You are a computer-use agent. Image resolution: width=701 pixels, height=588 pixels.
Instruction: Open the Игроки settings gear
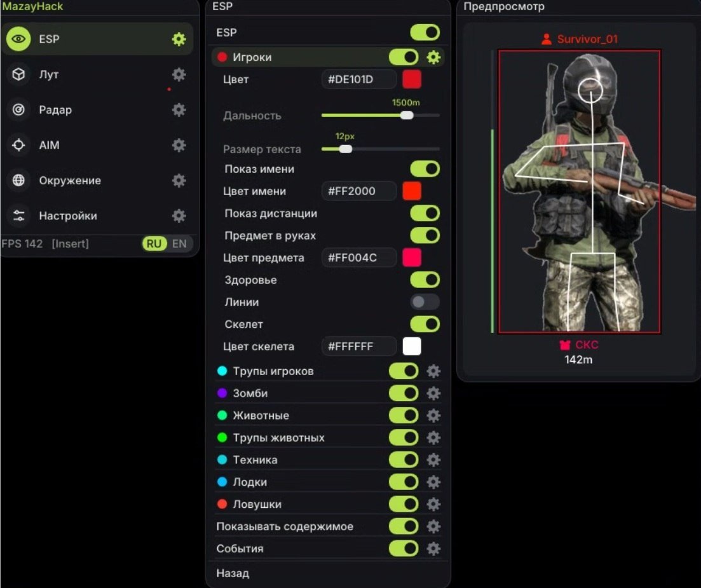coord(433,57)
